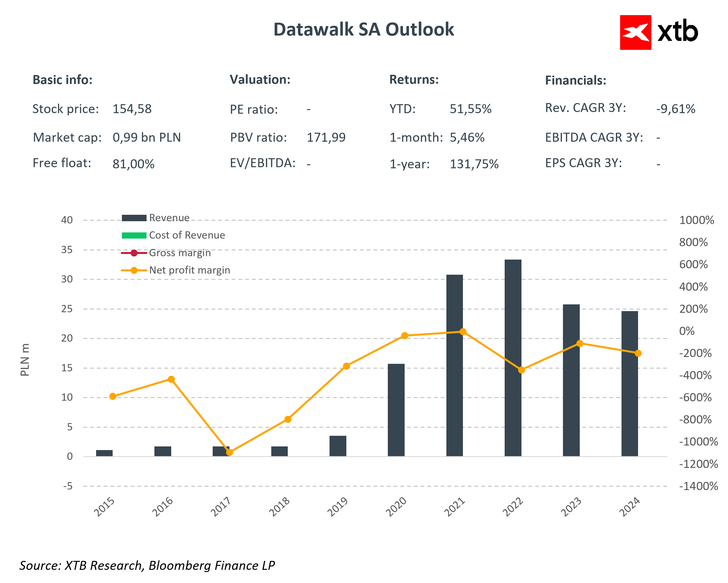Click the Net profit margin legend marker
728x583 pixels.
click(134, 270)
